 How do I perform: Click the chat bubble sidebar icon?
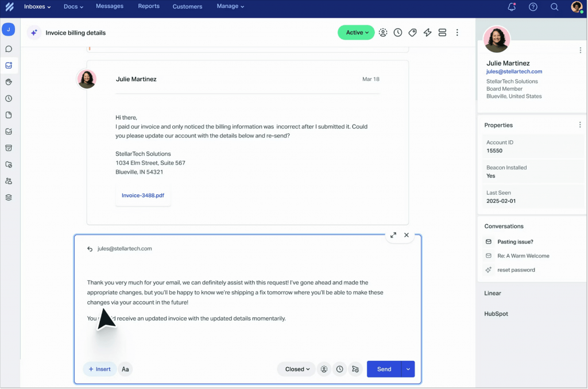tap(9, 49)
